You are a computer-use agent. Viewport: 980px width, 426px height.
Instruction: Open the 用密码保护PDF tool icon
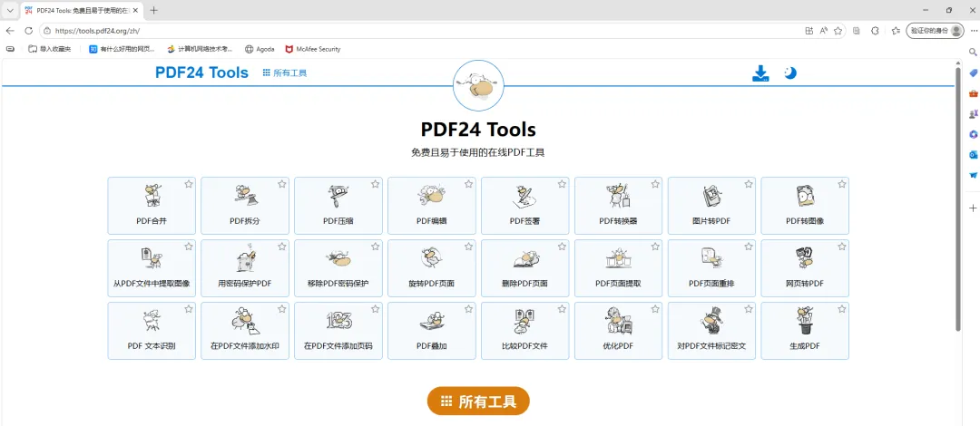[245, 258]
